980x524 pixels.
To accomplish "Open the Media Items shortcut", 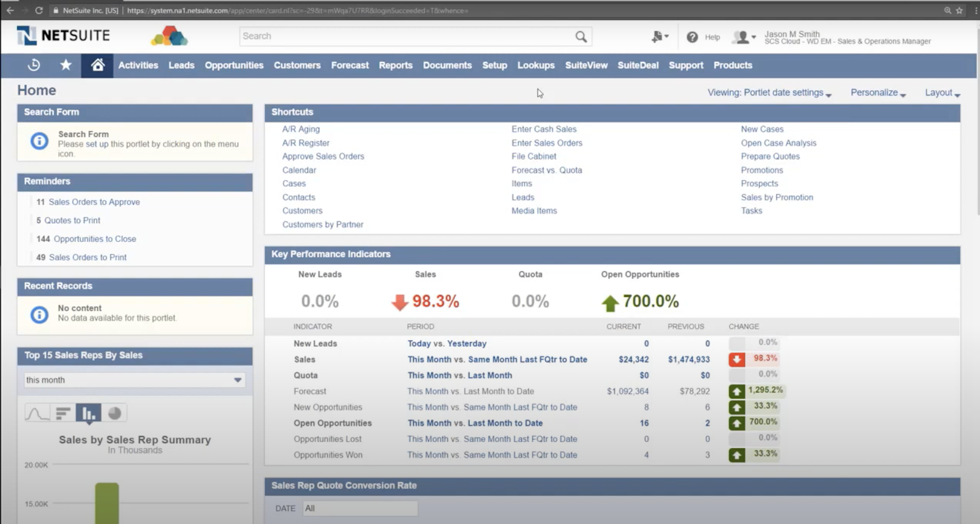I will pos(534,211).
